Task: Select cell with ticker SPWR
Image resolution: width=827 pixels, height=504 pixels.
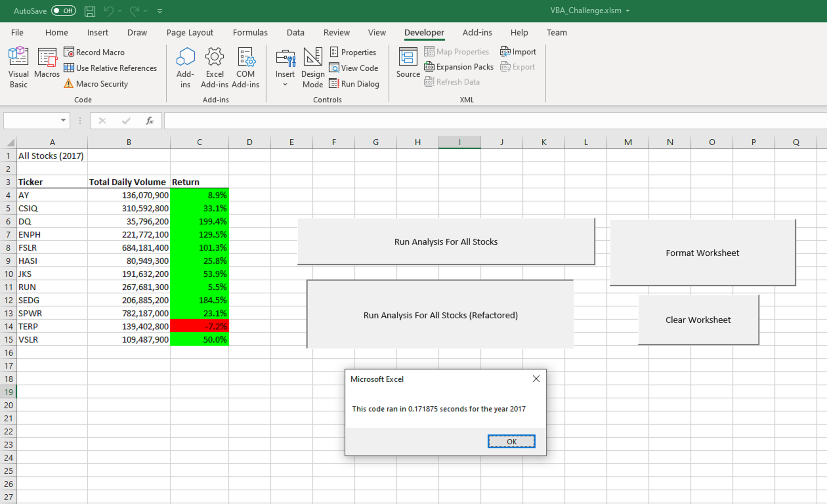Action: 52,313
